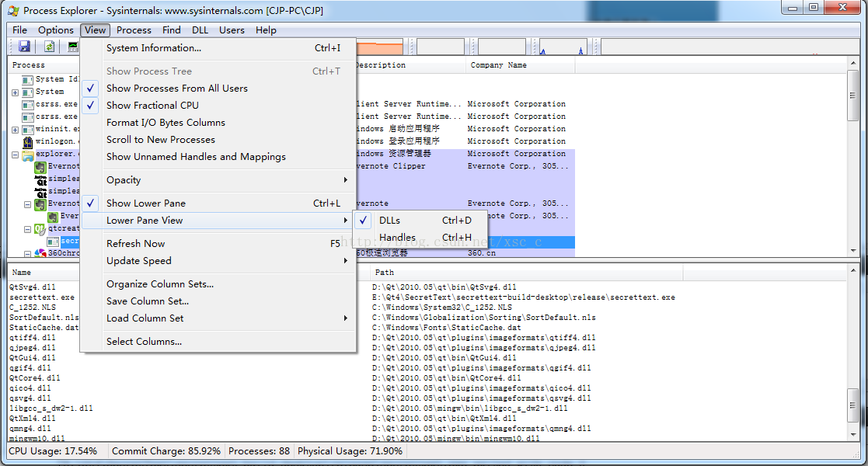
Task: Expand the wininit process tree node
Action: [x=15, y=130]
